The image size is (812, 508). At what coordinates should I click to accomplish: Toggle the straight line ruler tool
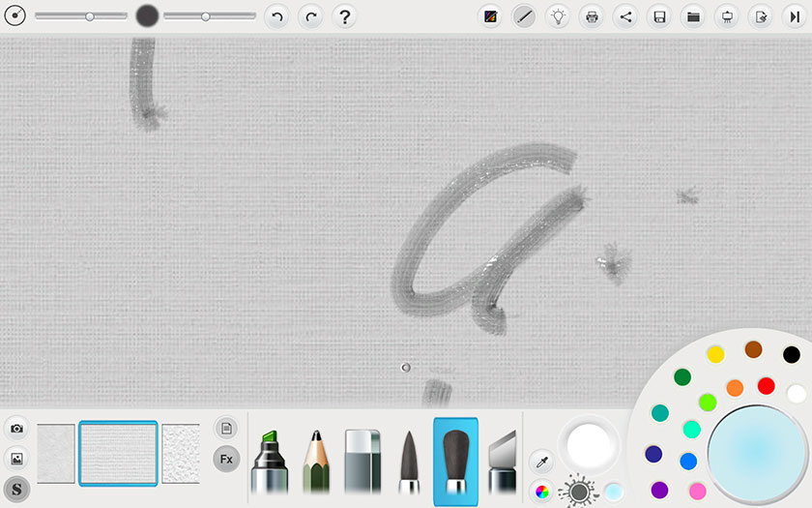(524, 16)
